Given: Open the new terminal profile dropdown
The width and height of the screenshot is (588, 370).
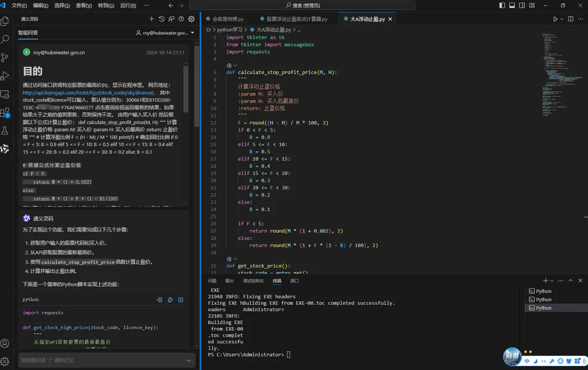Looking at the screenshot, I should click(x=552, y=281).
